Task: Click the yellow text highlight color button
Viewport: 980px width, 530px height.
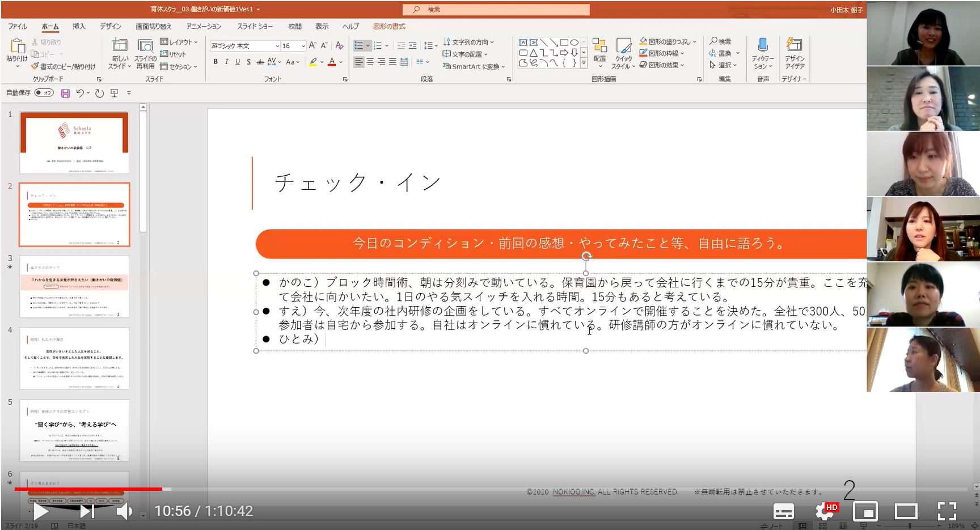Action: pyautogui.click(x=312, y=62)
